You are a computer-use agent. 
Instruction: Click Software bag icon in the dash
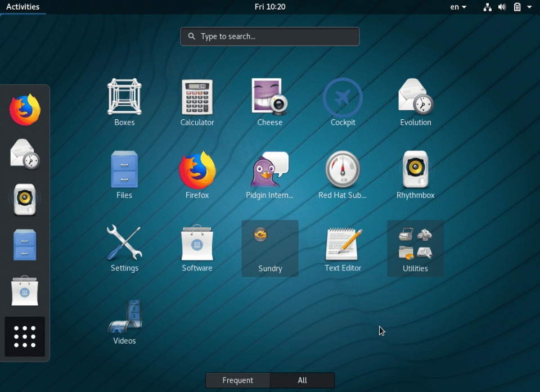click(x=25, y=291)
